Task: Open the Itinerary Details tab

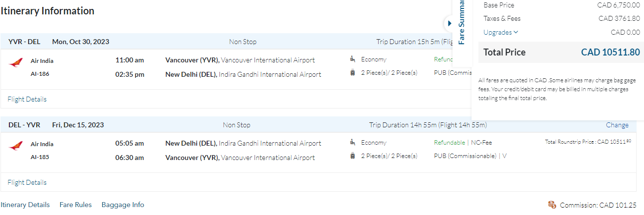Action: coord(25,205)
